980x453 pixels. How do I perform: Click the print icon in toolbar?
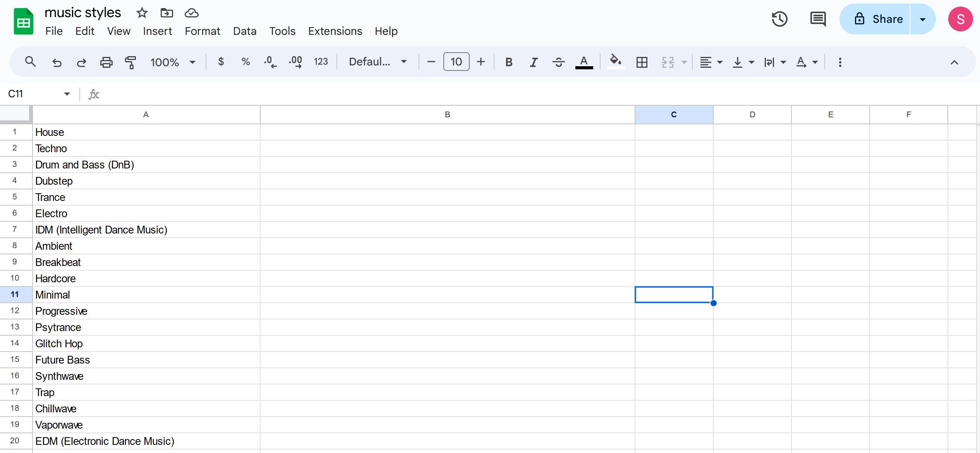point(106,62)
